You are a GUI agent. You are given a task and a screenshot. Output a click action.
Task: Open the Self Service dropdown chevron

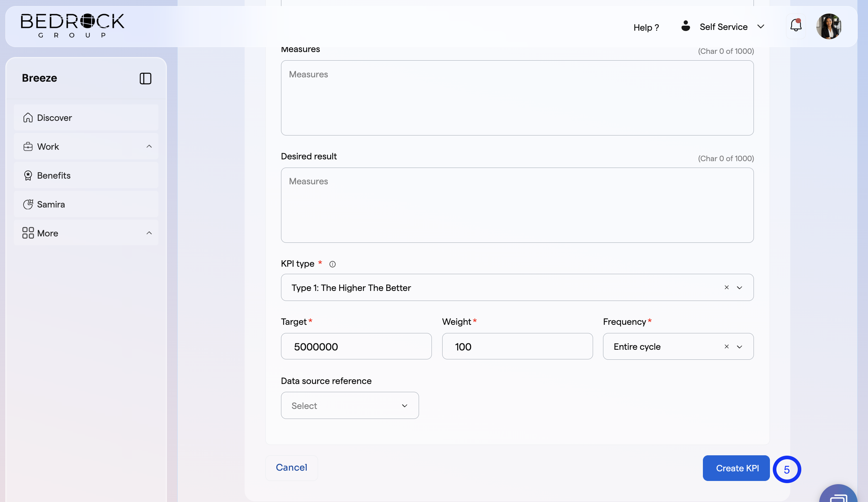(x=761, y=27)
